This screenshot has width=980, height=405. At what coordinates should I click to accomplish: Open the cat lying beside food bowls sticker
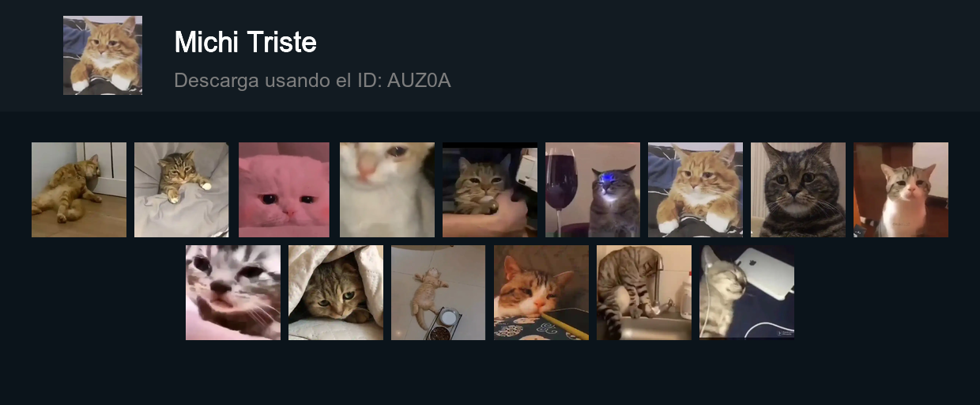[x=439, y=293]
